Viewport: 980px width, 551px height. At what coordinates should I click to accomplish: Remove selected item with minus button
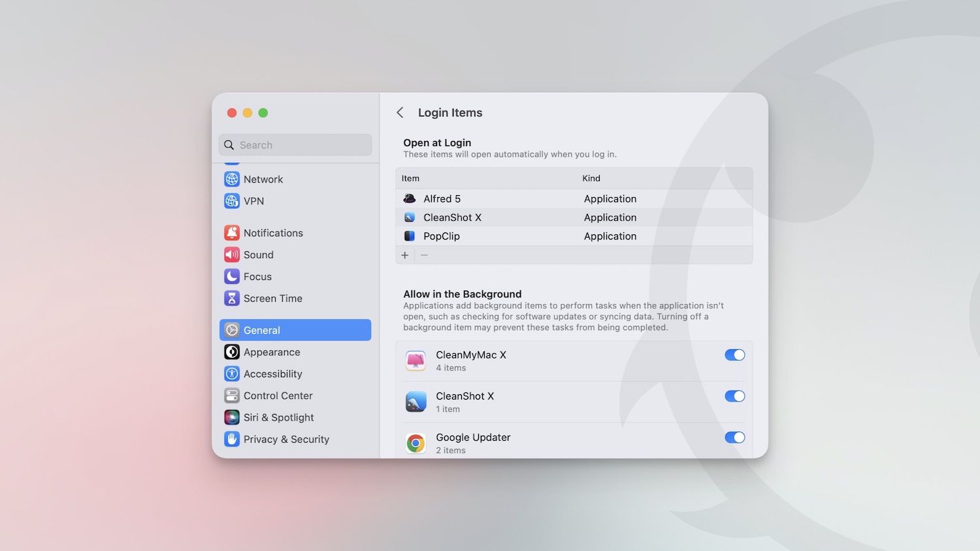[424, 255]
